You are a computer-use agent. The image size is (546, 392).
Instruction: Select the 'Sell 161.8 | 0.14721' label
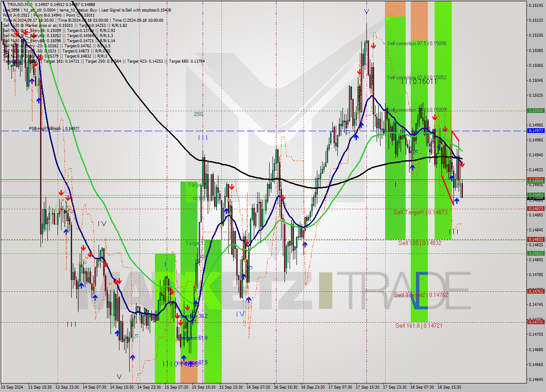tap(418, 326)
